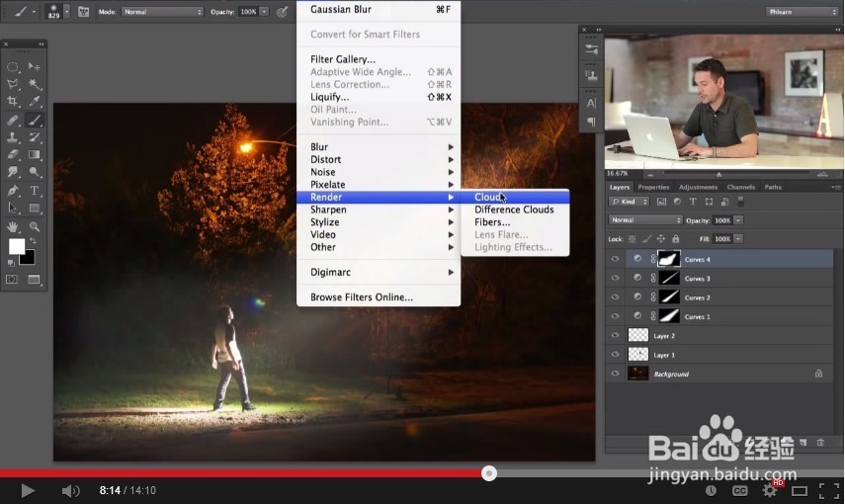Select the History Brush tool
This screenshot has height=504, width=845.
34,137
